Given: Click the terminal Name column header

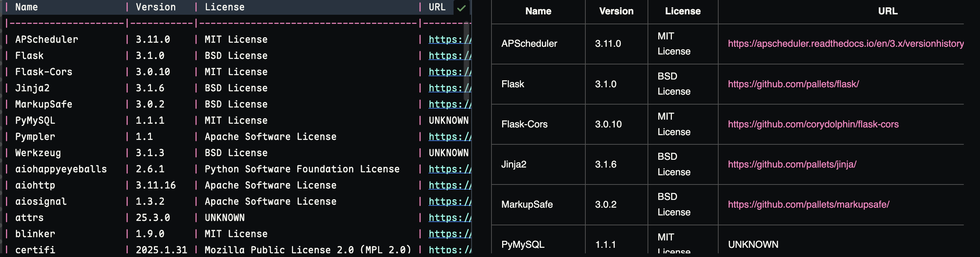Looking at the screenshot, I should (26, 7).
